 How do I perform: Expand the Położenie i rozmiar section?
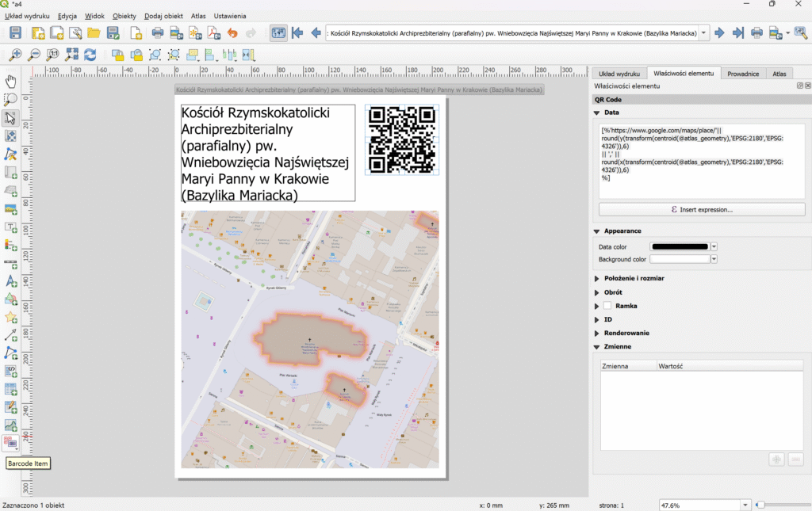597,279
